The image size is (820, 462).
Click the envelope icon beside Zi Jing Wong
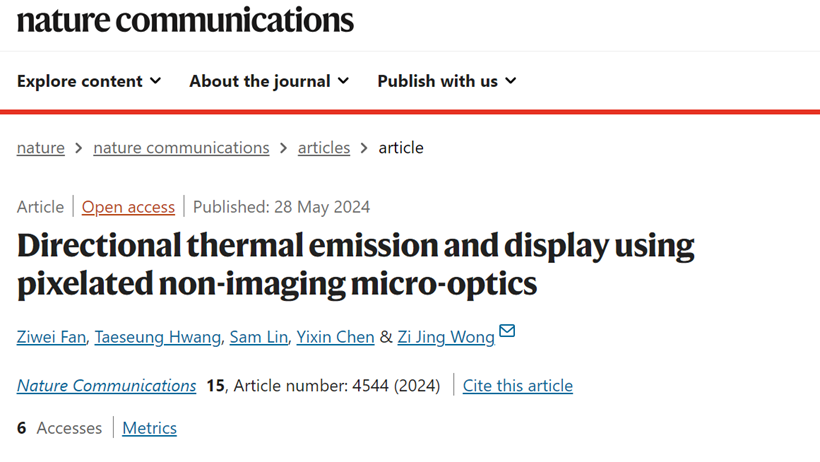(x=507, y=331)
